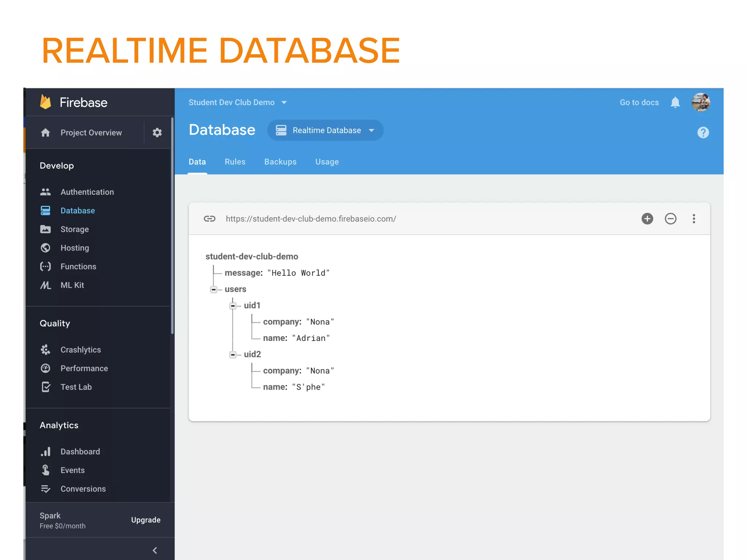This screenshot has height=560, width=747.
Task: Open Test Lab in sidebar
Action: pyautogui.click(x=76, y=386)
